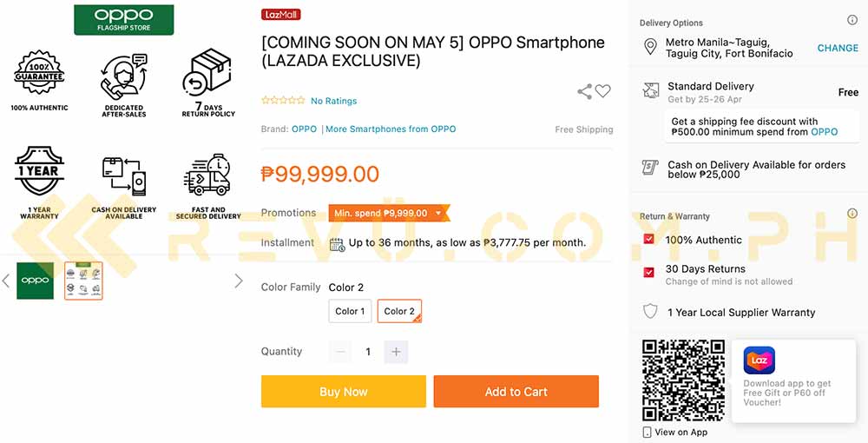Add product to wishlist with heart icon
Image resolution: width=868 pixels, height=443 pixels.
click(603, 91)
